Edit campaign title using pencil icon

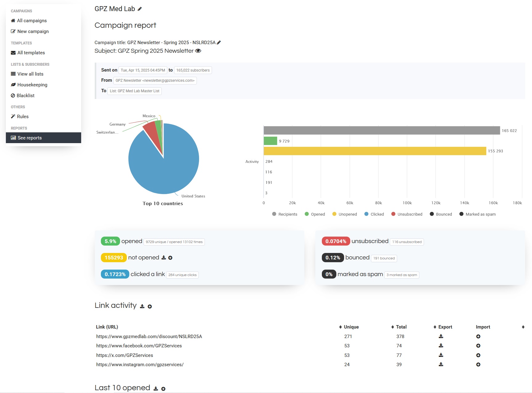click(219, 43)
